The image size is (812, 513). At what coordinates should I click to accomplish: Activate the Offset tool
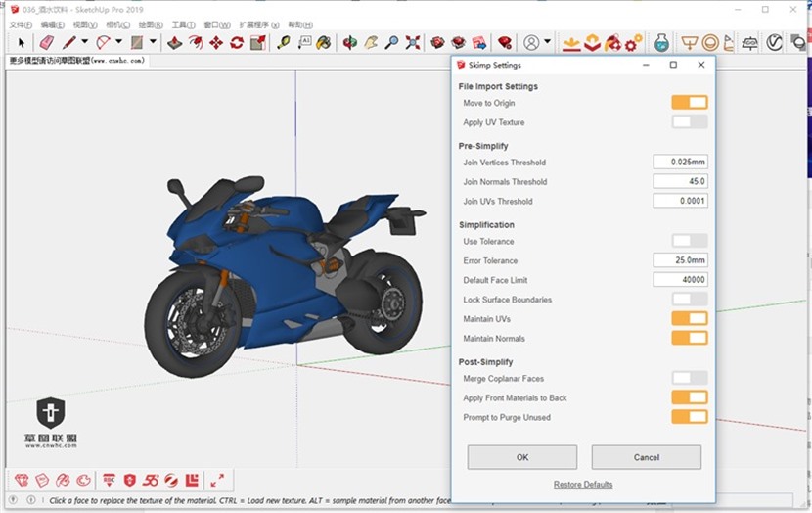tap(196, 42)
